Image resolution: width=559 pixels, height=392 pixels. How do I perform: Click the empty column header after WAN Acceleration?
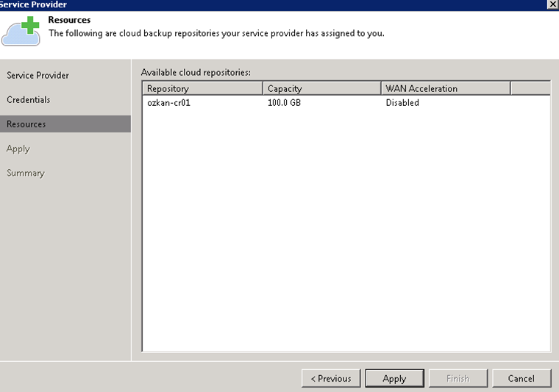(x=530, y=88)
